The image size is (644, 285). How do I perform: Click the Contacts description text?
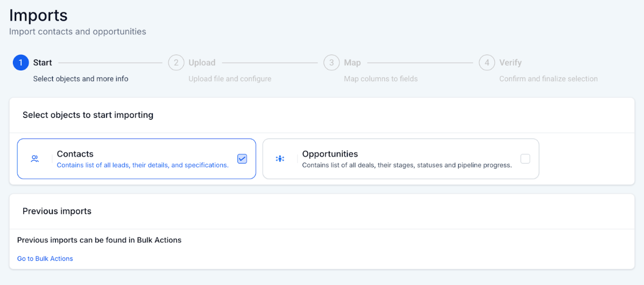143,165
